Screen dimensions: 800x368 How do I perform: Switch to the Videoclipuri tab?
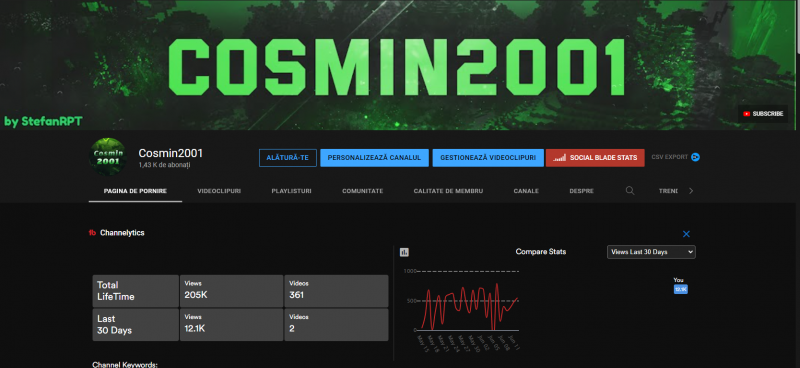[219, 191]
